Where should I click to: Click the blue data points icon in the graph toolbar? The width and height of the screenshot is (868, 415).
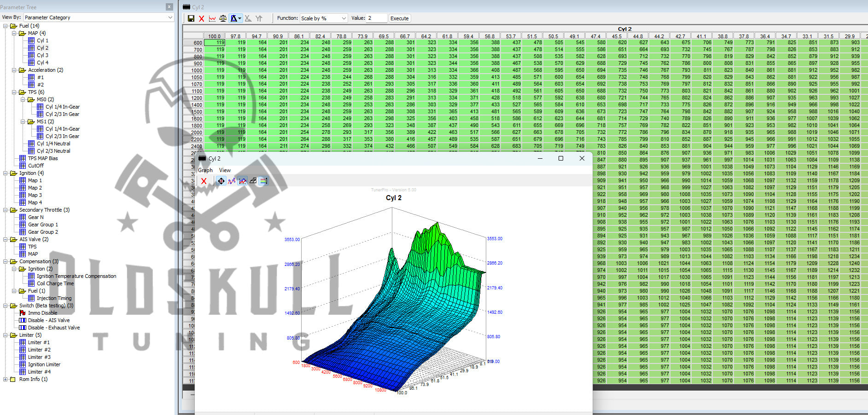pos(232,181)
